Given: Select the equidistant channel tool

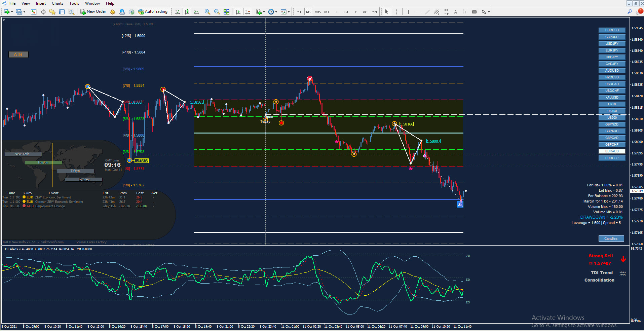Looking at the screenshot, I should (437, 12).
